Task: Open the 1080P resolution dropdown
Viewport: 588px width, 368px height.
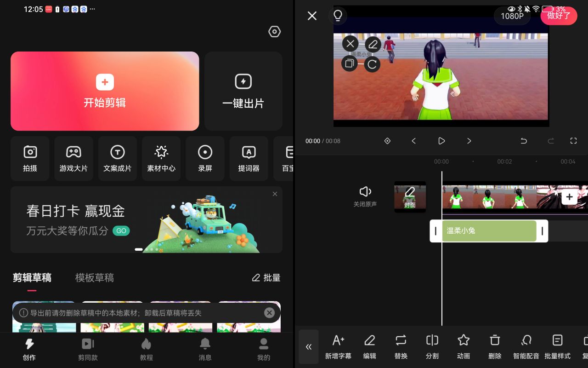Action: coord(512,16)
